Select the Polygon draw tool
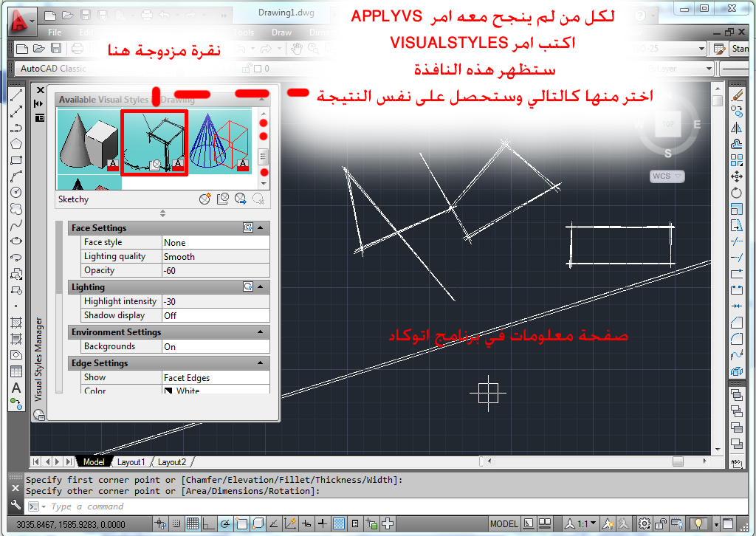Image resolution: width=756 pixels, height=536 pixels. 16,144
